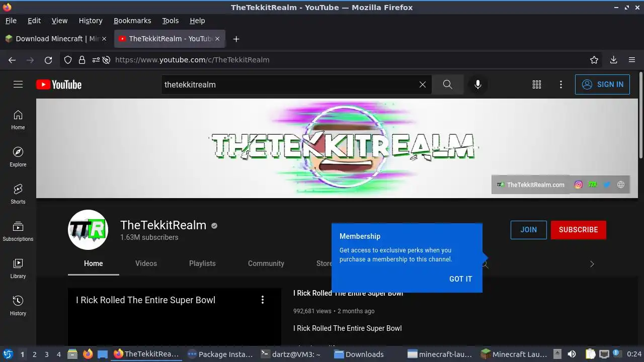Launch Firefox from the taskbar quick-launch icon
The width and height of the screenshot is (644, 362).
pos(88,354)
